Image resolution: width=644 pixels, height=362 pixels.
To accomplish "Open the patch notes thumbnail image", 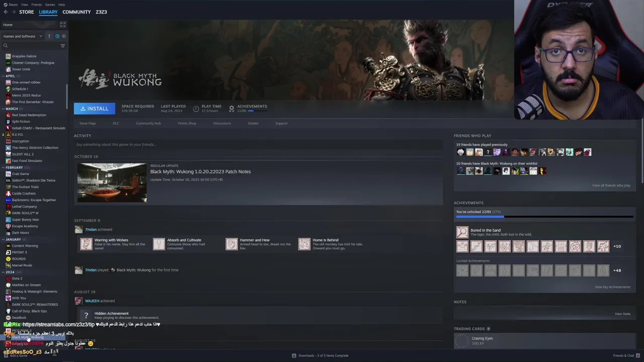I will pyautogui.click(x=112, y=182).
